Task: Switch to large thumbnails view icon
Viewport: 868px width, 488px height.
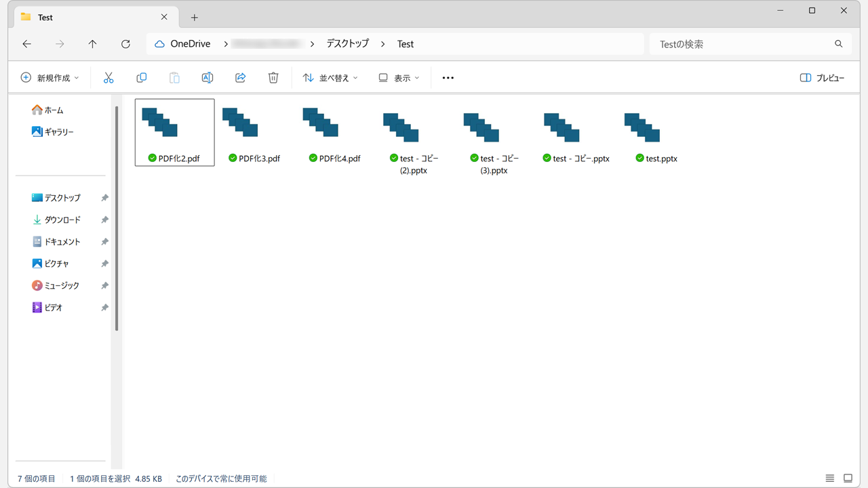Action: click(x=848, y=479)
